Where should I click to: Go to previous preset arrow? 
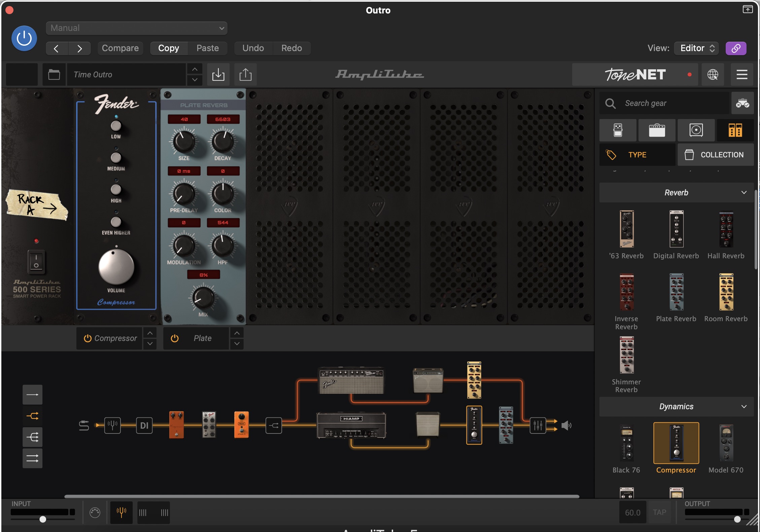pos(57,48)
